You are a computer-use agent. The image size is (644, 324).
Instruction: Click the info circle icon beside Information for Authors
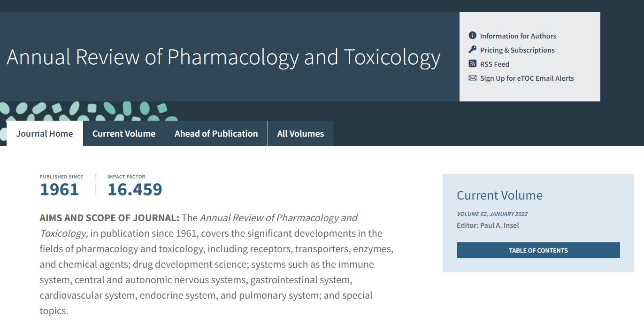click(x=472, y=36)
